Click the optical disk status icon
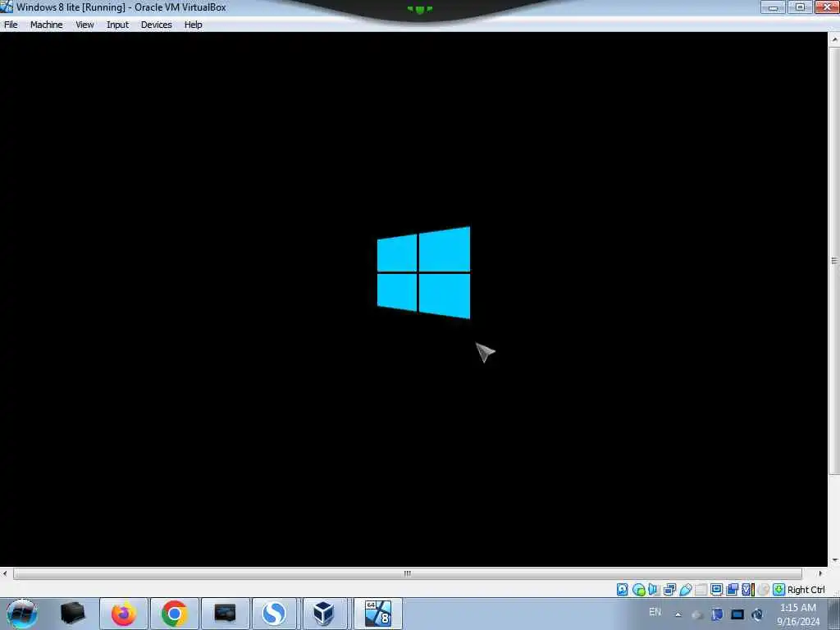840x630 pixels. coord(638,589)
